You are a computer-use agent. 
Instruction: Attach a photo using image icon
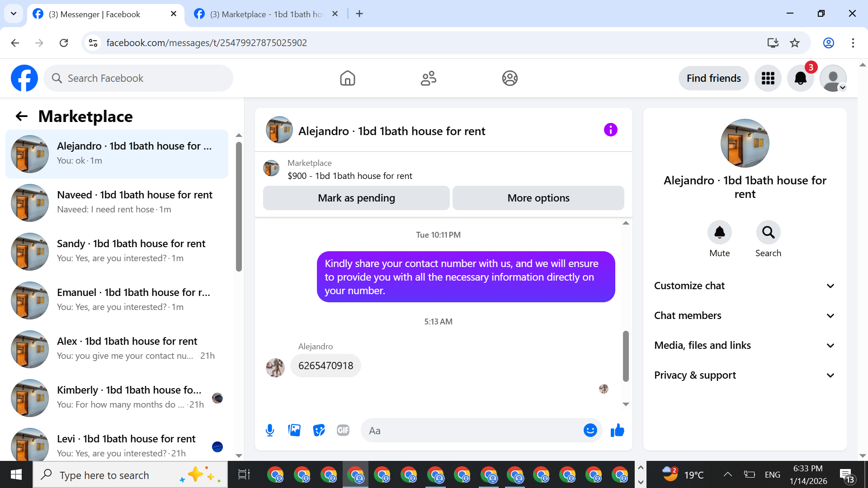pos(294,430)
